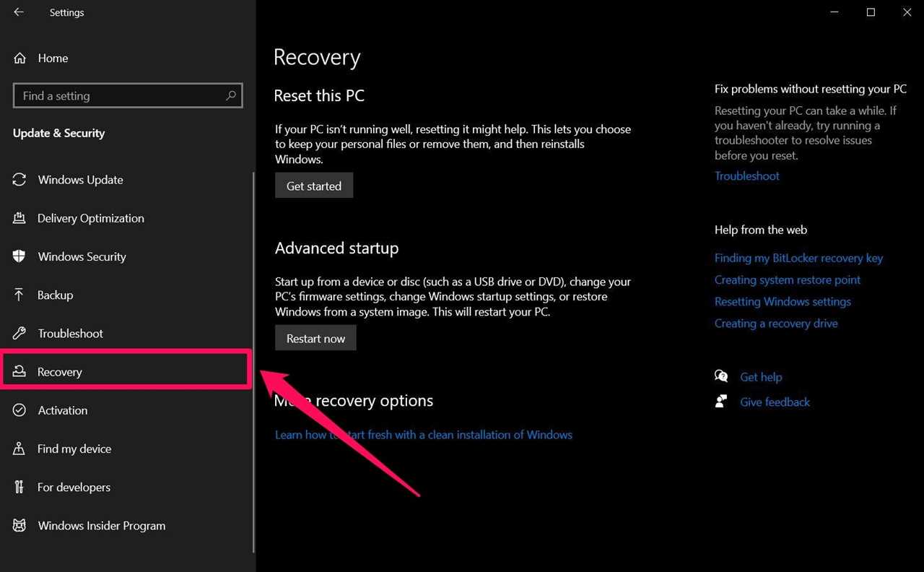
Task: Open Delivery Optimization settings
Action: click(19, 218)
